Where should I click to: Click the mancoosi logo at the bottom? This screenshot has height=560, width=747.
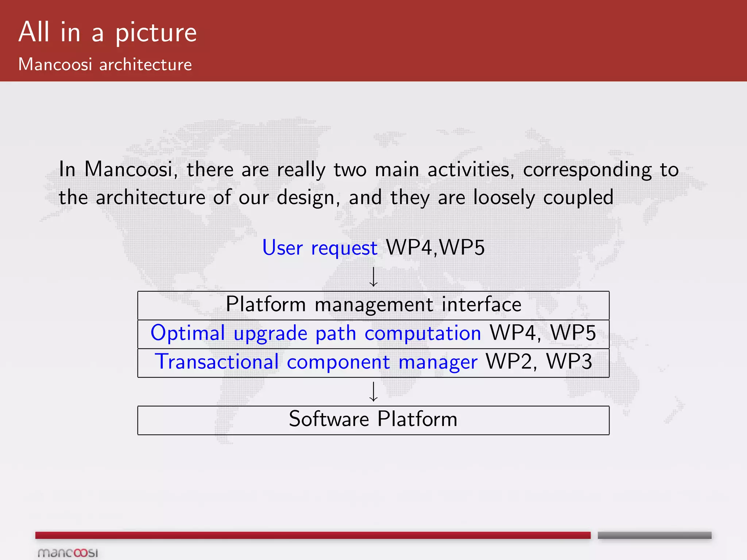click(68, 553)
